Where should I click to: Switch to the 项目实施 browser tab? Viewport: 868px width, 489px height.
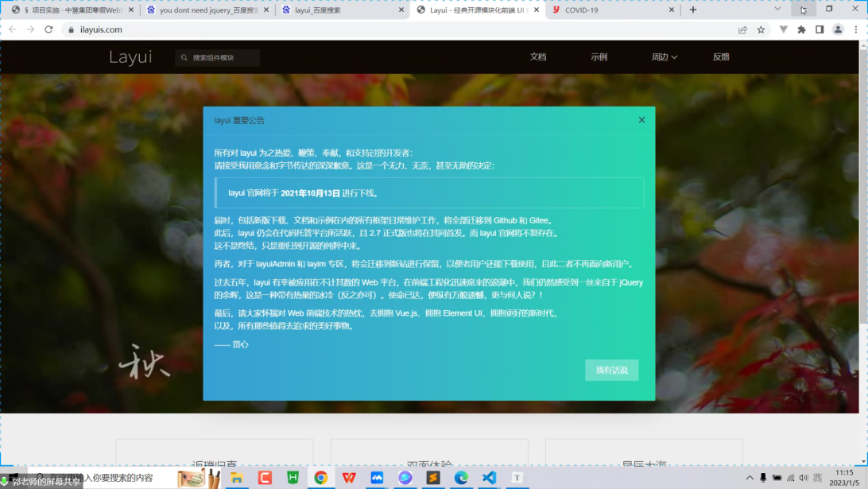tap(73, 10)
